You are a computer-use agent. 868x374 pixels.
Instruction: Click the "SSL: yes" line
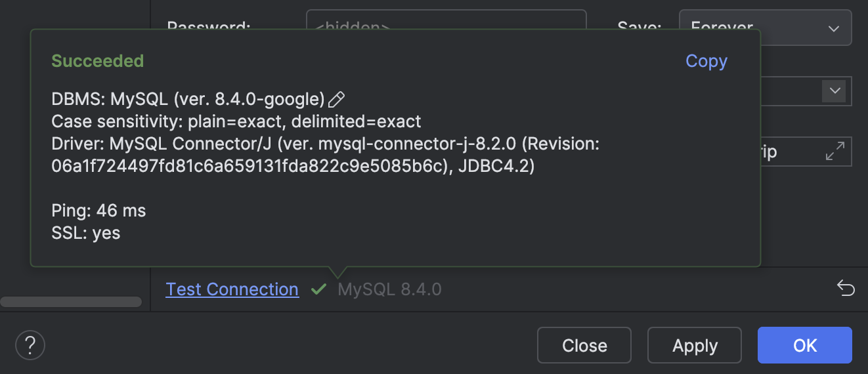pos(86,233)
